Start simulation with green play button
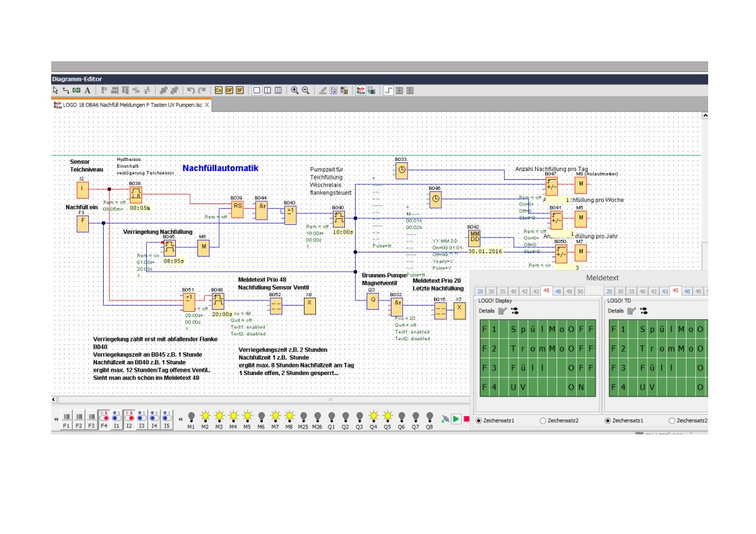Image resolution: width=756 pixels, height=534 pixels. 456,420
